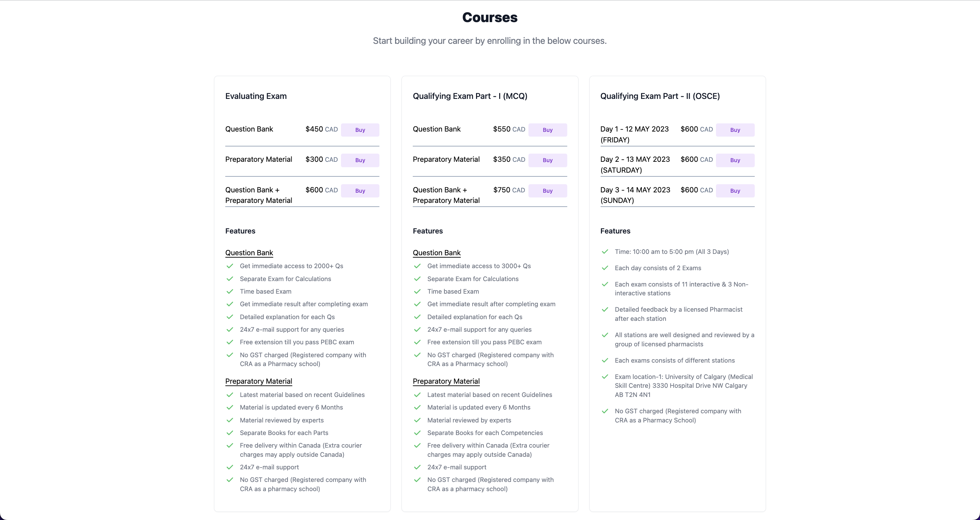980x520 pixels.
Task: Click green checkmark beside 'Get immediate access to 2000+ Qs'
Action: click(230, 266)
